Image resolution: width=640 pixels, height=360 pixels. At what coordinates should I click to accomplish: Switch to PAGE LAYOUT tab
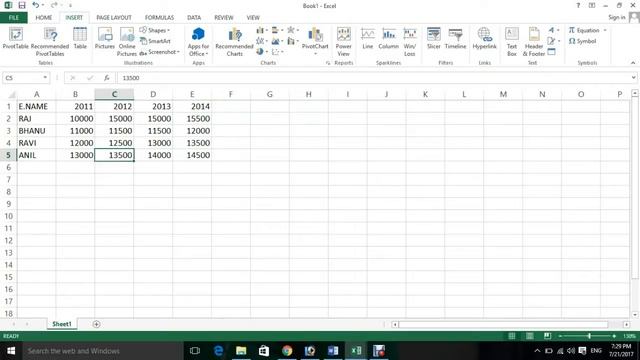[x=114, y=18]
